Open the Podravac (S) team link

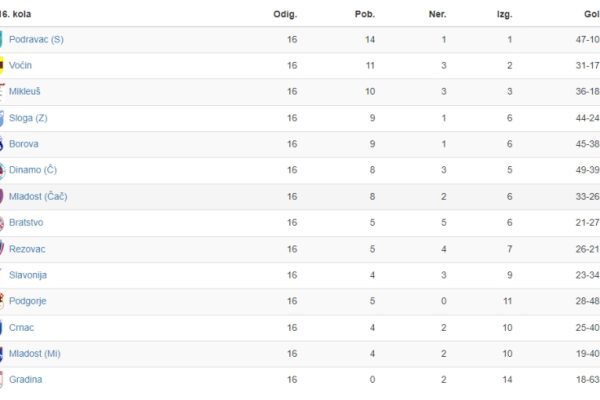pos(36,39)
